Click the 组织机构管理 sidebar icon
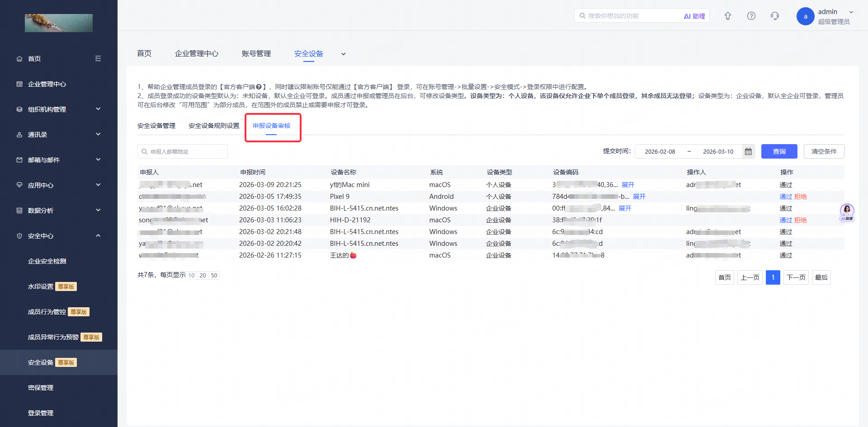The width and height of the screenshot is (868, 427). point(19,109)
